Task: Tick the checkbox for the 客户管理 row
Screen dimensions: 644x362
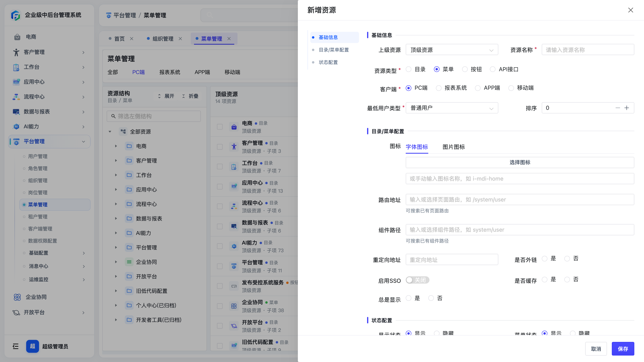Action: (220, 147)
